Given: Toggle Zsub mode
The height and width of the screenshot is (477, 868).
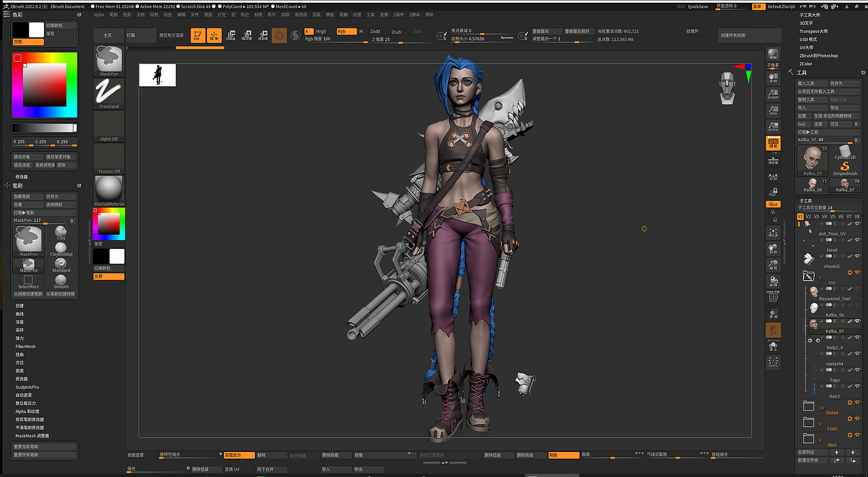Looking at the screenshot, I should [396, 31].
